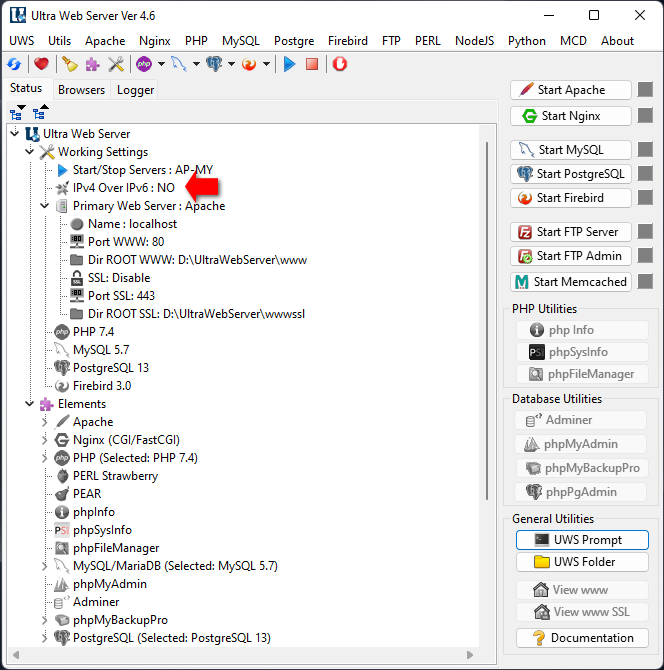Open the NodeJS menu
The height and width of the screenshot is (670, 664).
[474, 41]
